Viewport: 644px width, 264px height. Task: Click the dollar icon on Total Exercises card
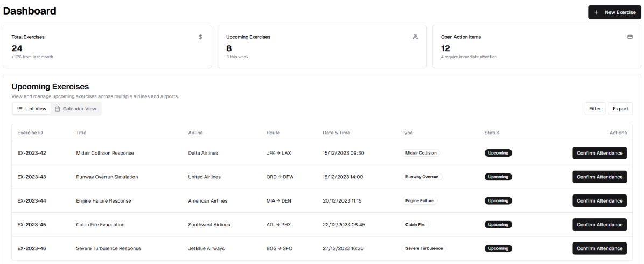tap(200, 37)
